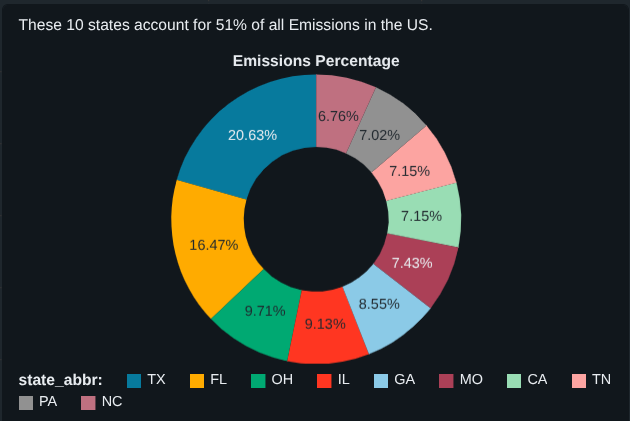This screenshot has height=421, width=630.
Task: Click the Emissions Percentage chart title
Action: point(316,61)
